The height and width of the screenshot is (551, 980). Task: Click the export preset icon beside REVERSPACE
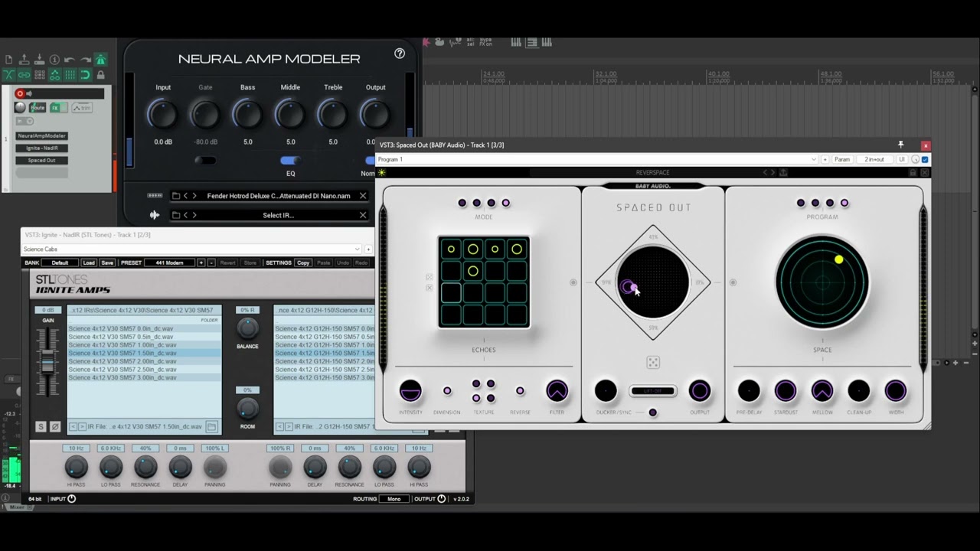coord(783,172)
